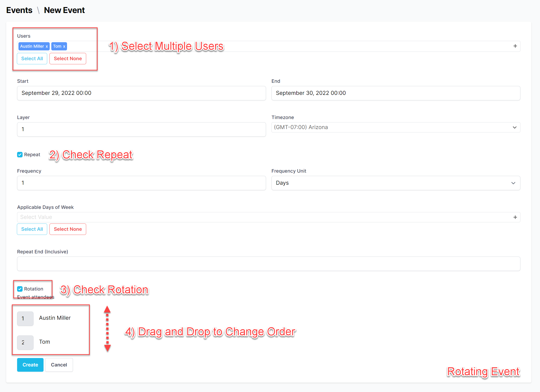Click the Repeat End (Inclusive) field
The height and width of the screenshot is (392, 540).
click(269, 264)
